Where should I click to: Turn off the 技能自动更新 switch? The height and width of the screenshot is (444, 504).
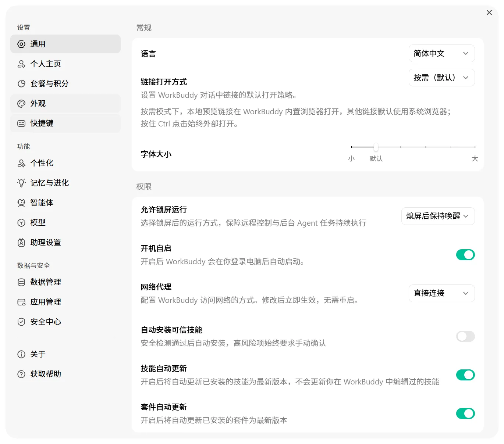pos(465,375)
